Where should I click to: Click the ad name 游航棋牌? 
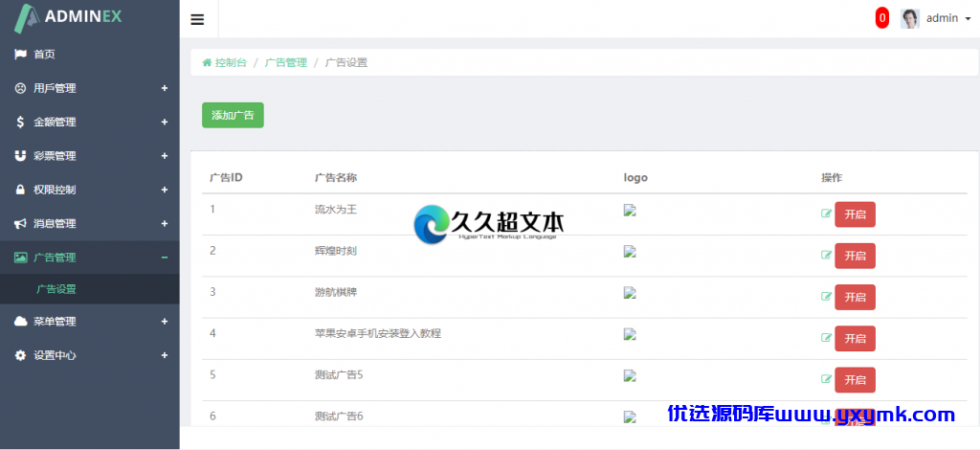pos(336,292)
